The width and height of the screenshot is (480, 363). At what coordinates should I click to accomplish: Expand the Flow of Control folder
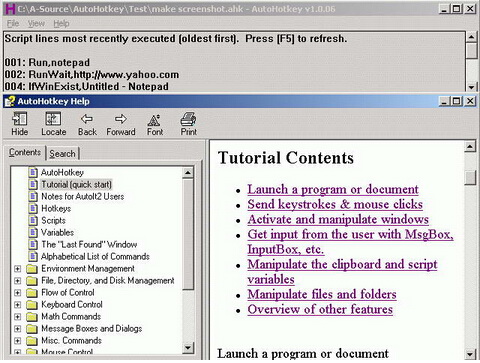point(18,293)
